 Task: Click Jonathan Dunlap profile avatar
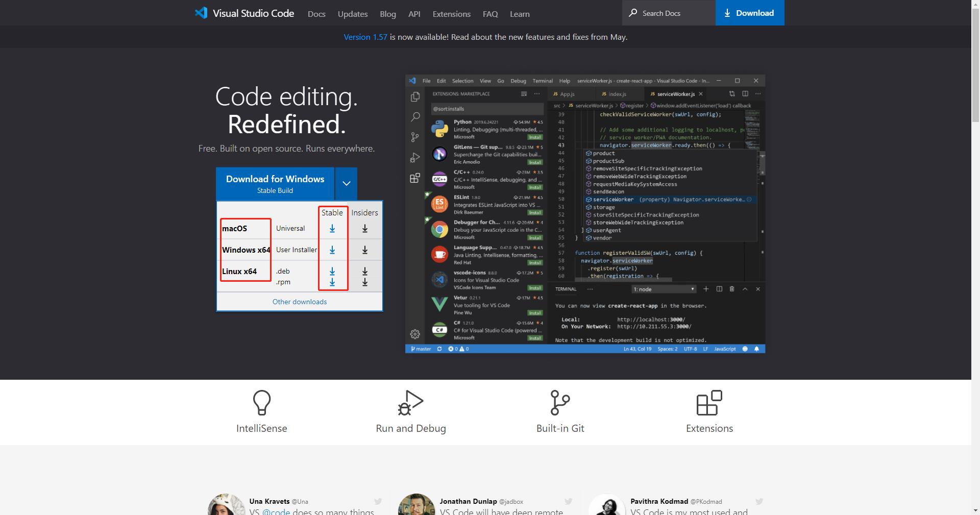tap(416, 505)
